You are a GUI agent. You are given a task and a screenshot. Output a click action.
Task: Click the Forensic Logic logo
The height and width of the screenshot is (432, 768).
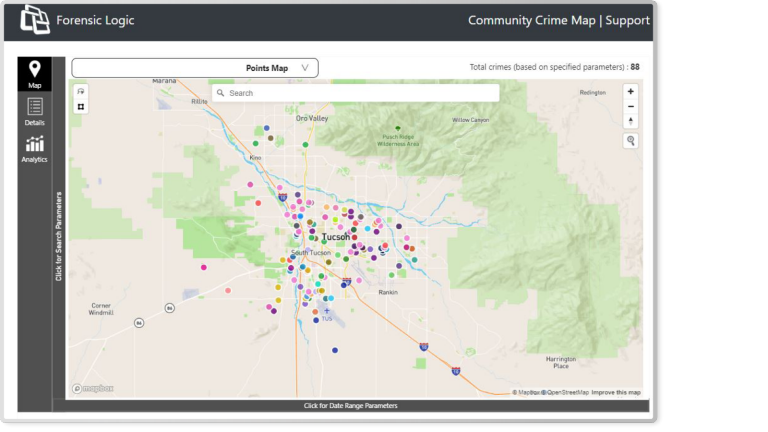point(36,19)
